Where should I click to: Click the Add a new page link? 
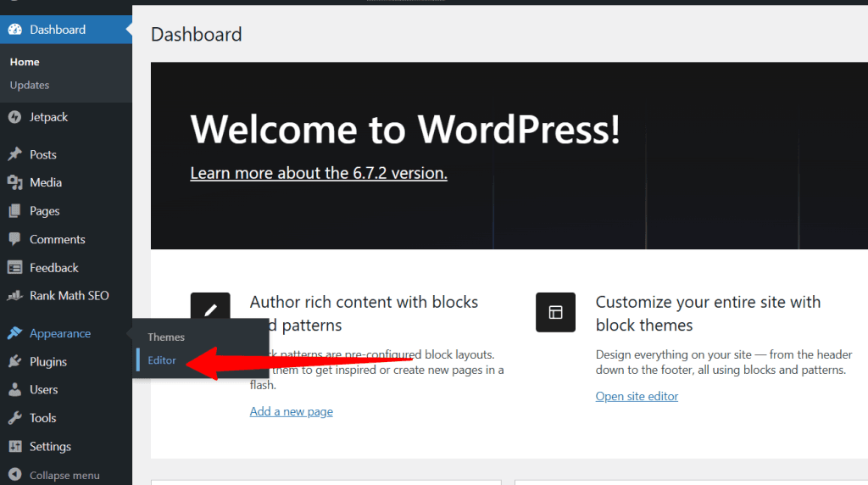[291, 411]
